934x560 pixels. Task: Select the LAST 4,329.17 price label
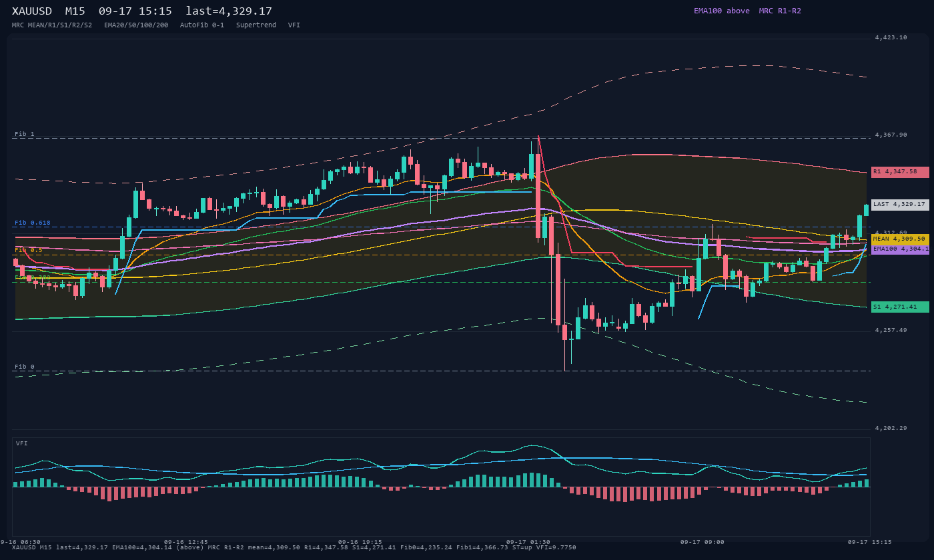pos(900,205)
